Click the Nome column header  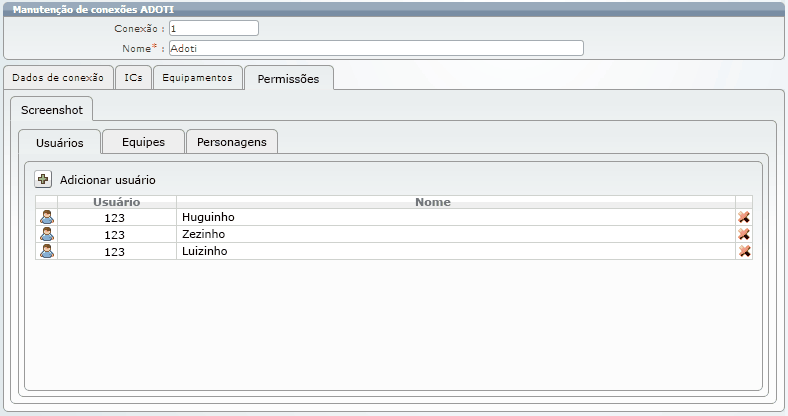click(433, 202)
